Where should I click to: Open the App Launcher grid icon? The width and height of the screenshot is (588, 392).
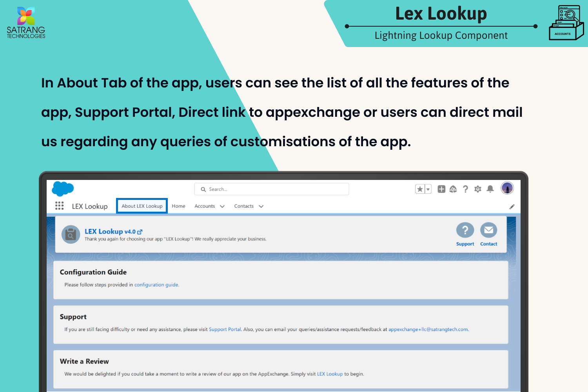coord(59,206)
